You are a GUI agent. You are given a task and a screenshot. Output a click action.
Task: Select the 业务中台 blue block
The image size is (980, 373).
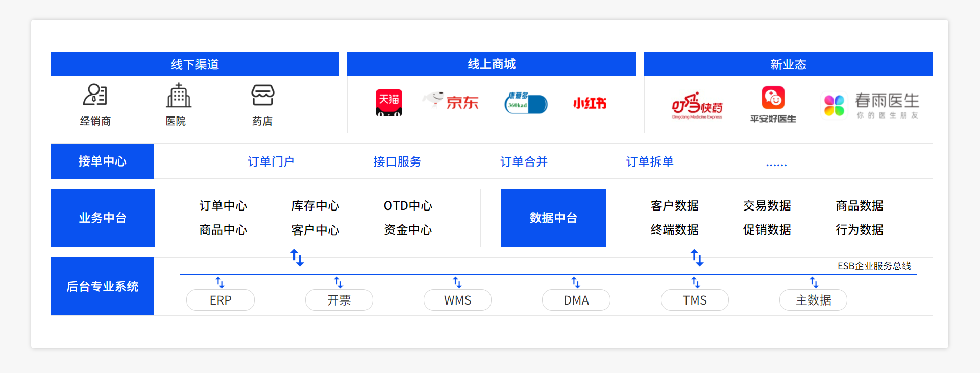coord(103,218)
